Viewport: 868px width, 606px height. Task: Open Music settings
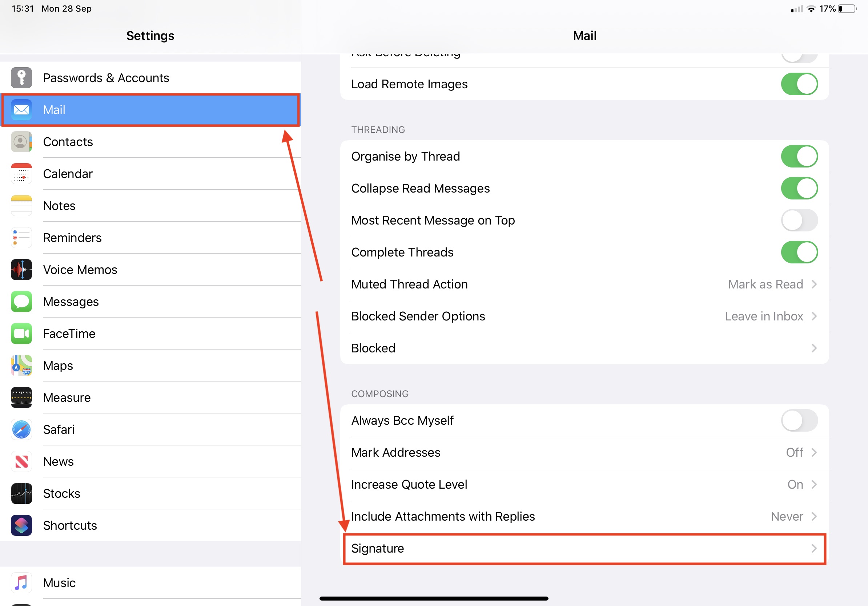click(x=150, y=583)
